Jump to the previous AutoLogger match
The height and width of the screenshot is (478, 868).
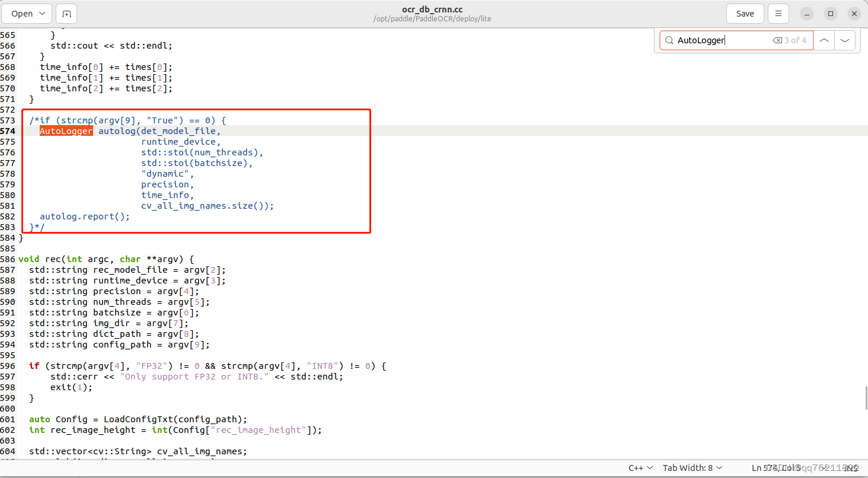(x=824, y=40)
